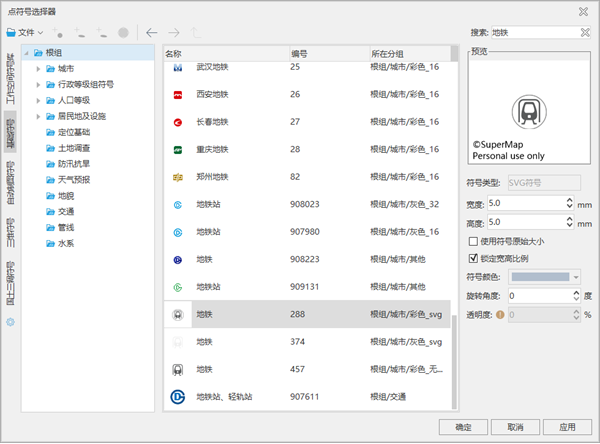Click the back arrow in the toolbar

pyautogui.click(x=152, y=33)
